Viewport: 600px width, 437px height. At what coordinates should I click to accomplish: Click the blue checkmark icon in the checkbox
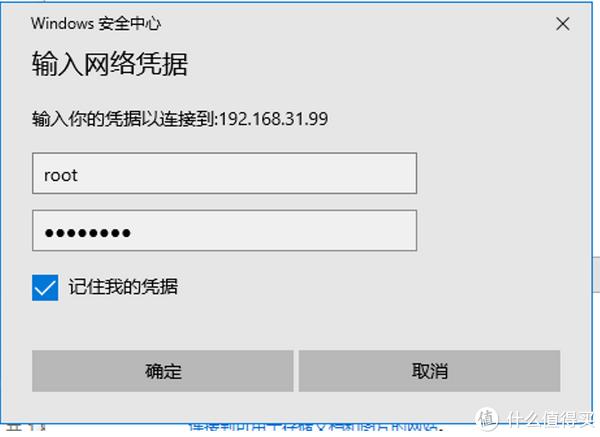click(45, 287)
